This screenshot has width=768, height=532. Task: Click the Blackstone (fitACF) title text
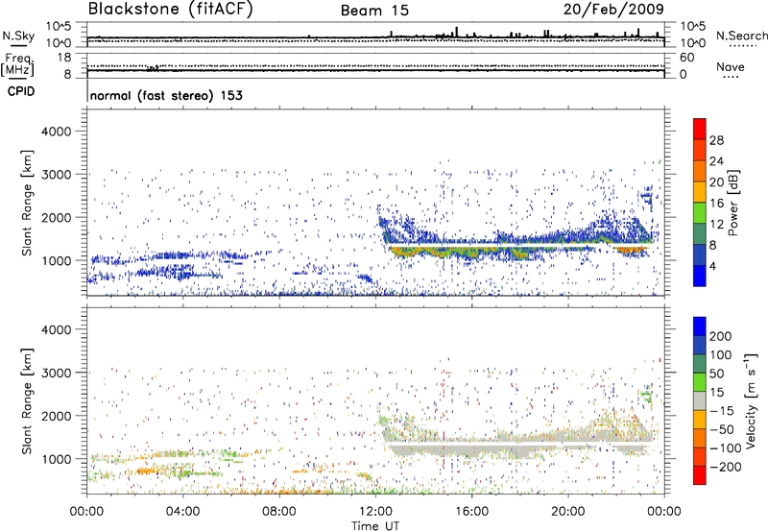(170, 9)
